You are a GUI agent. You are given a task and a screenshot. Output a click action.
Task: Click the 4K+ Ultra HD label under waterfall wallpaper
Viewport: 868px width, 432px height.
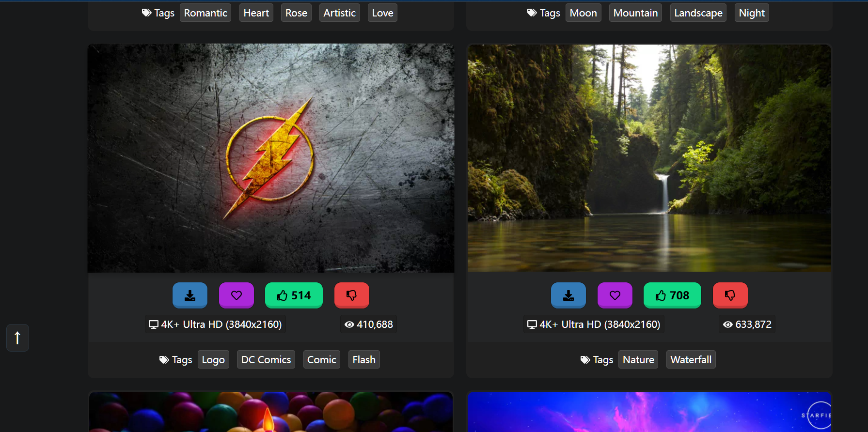[x=594, y=324]
